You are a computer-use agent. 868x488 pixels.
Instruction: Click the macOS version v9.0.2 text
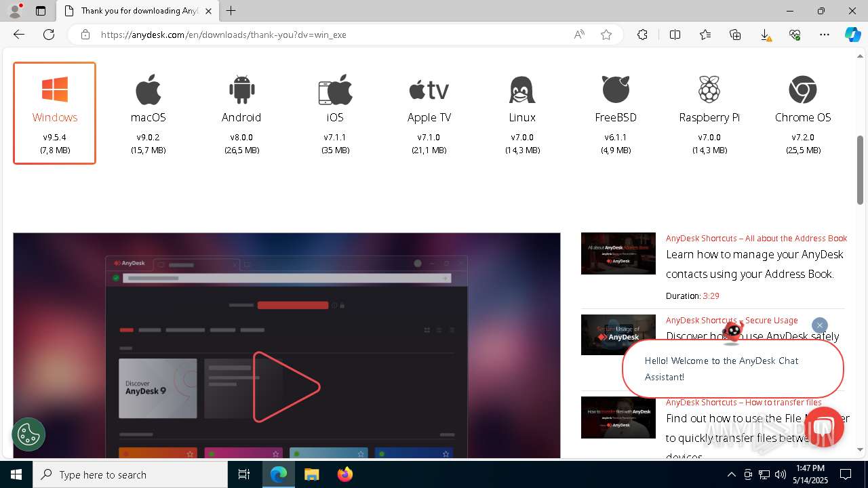point(148,138)
